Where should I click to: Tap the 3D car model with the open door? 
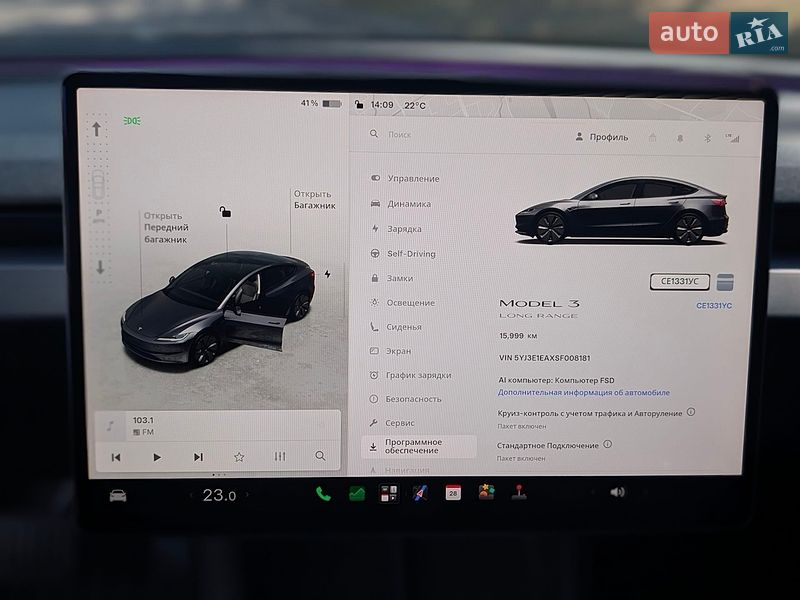217,309
